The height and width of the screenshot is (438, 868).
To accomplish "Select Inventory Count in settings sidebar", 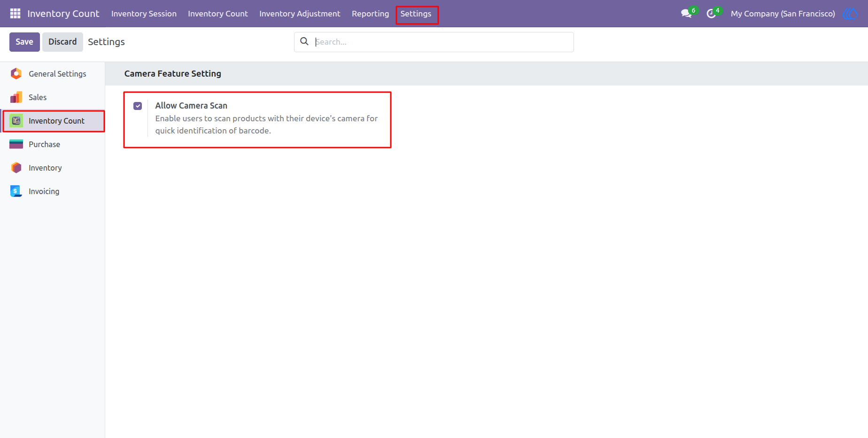I will [54, 121].
